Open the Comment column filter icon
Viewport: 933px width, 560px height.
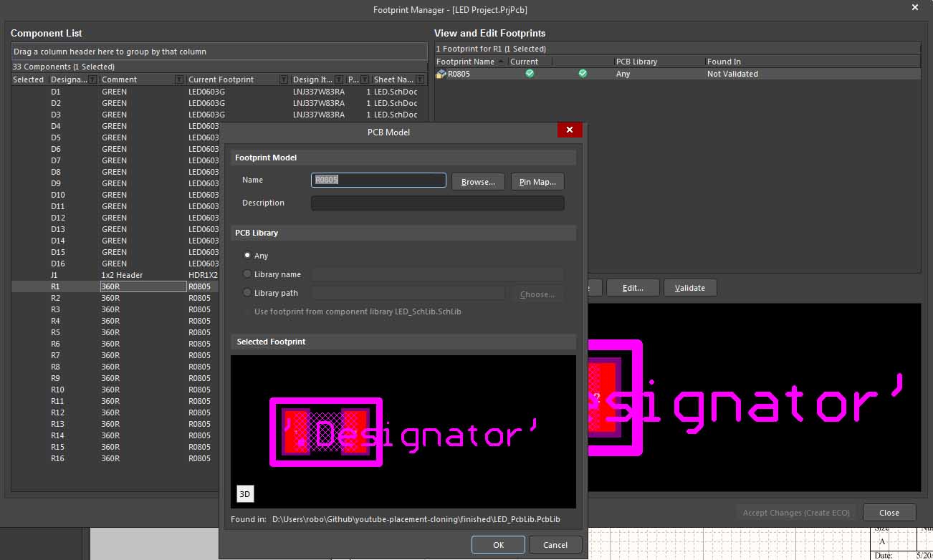click(179, 79)
